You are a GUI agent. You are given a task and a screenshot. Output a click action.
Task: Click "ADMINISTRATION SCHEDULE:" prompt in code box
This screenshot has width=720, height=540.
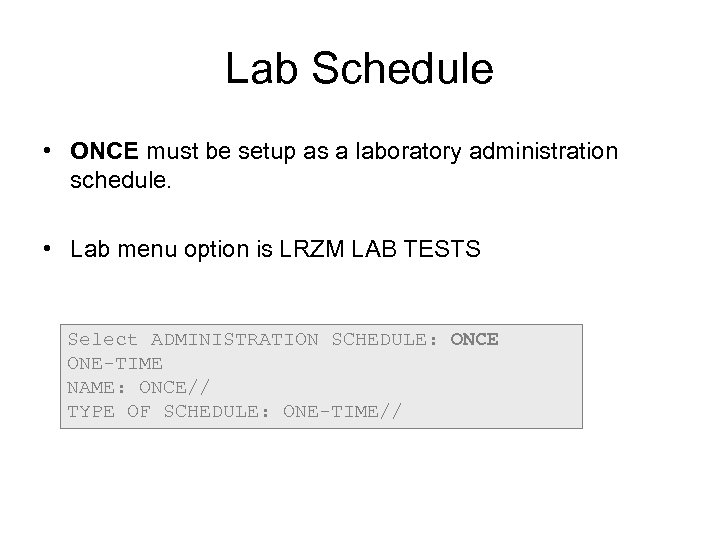294,340
